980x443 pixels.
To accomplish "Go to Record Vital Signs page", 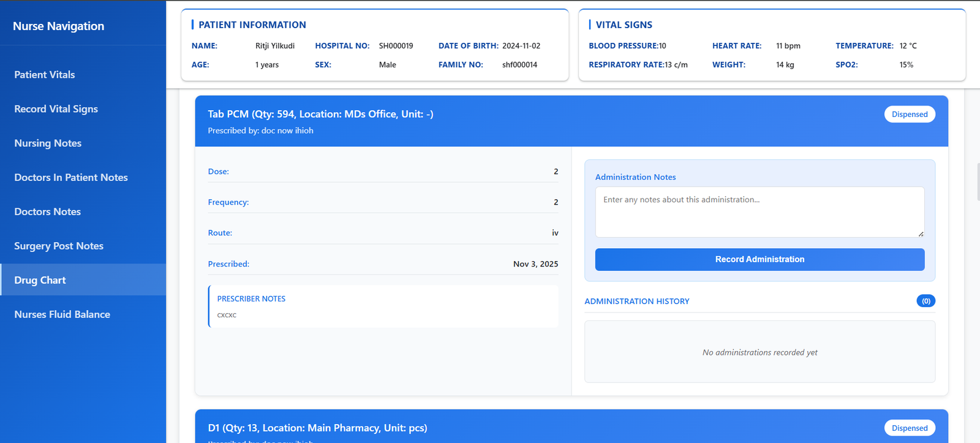I will tap(56, 109).
